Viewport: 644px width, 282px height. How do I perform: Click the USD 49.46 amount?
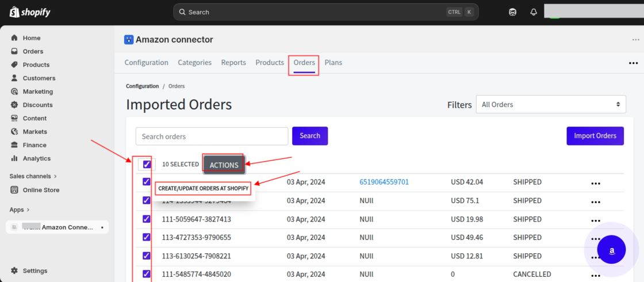click(x=467, y=237)
